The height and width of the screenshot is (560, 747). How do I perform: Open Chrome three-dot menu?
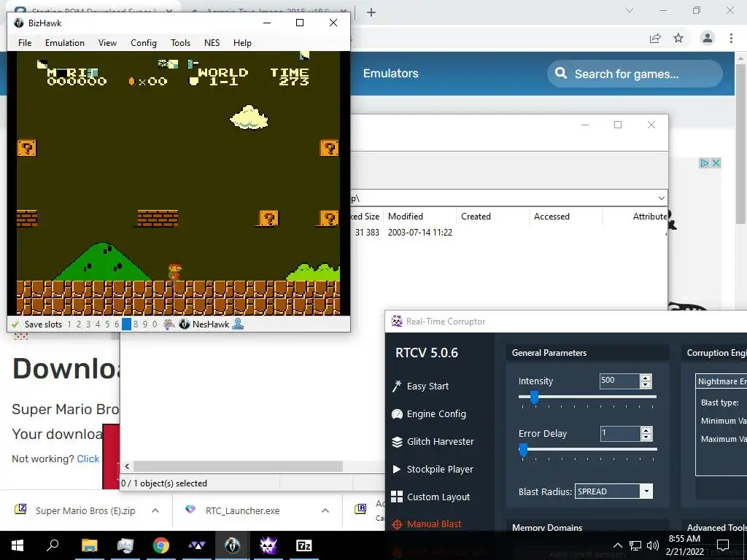(731, 38)
